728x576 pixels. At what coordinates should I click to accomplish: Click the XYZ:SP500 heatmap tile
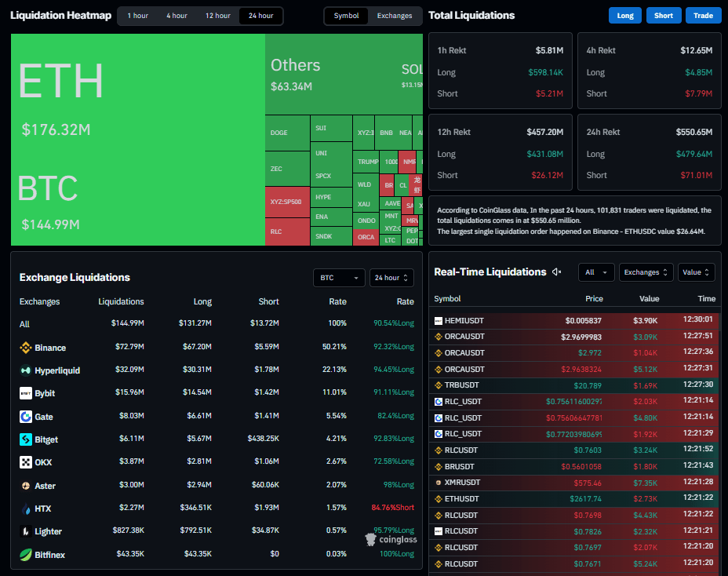(287, 202)
